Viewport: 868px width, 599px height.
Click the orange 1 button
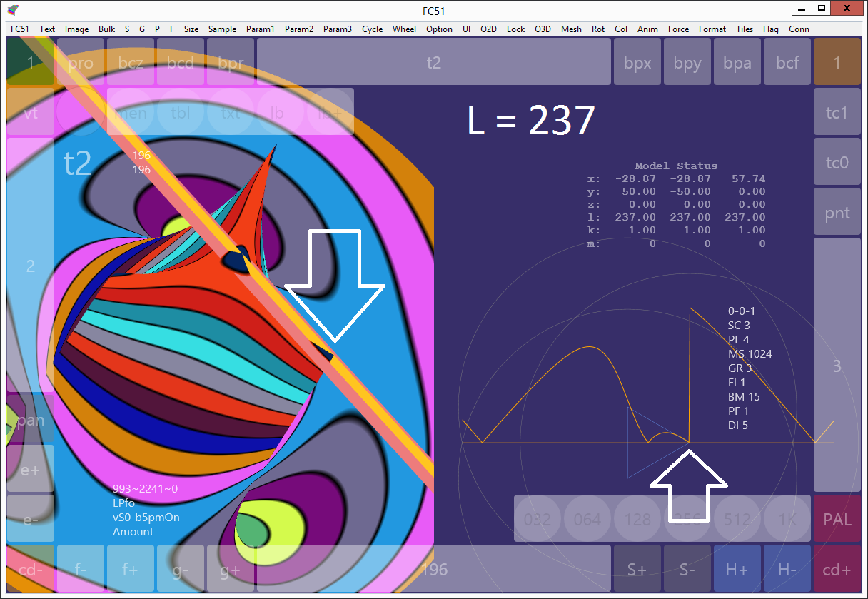[x=837, y=62]
